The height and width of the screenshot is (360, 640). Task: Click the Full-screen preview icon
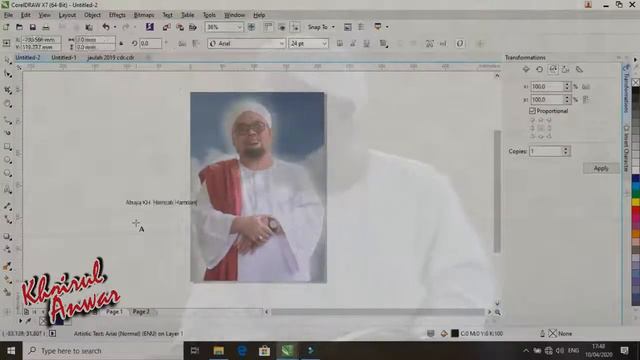click(251, 27)
